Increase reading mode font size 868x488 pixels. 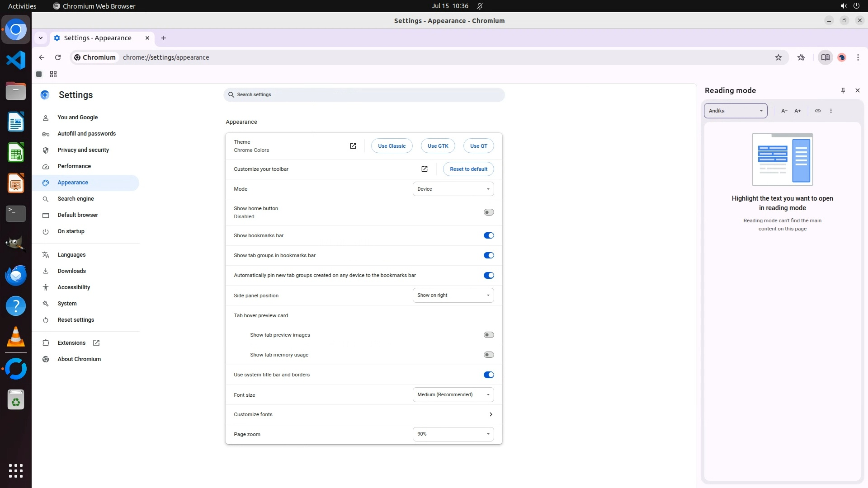click(x=797, y=111)
